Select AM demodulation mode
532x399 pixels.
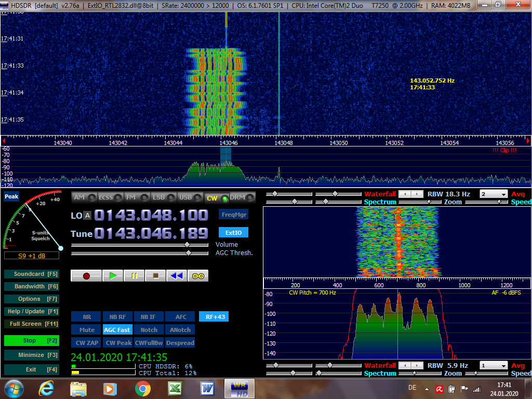tap(84, 197)
